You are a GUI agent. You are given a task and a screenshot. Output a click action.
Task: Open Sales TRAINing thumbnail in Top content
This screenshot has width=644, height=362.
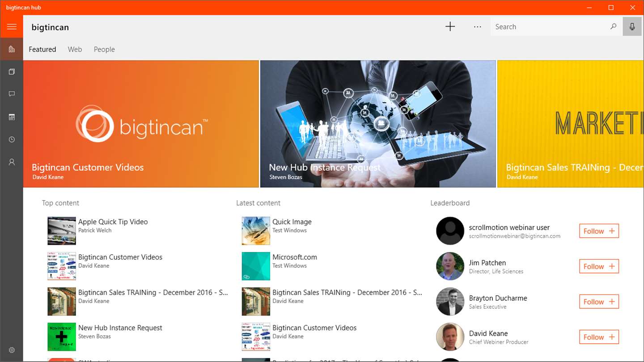pyautogui.click(x=62, y=302)
